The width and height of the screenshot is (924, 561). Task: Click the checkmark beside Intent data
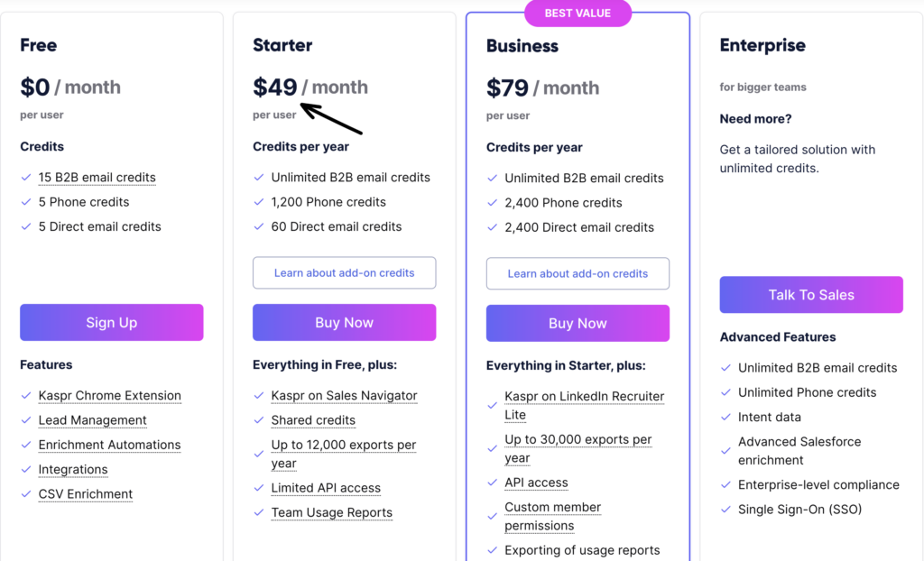tap(726, 418)
